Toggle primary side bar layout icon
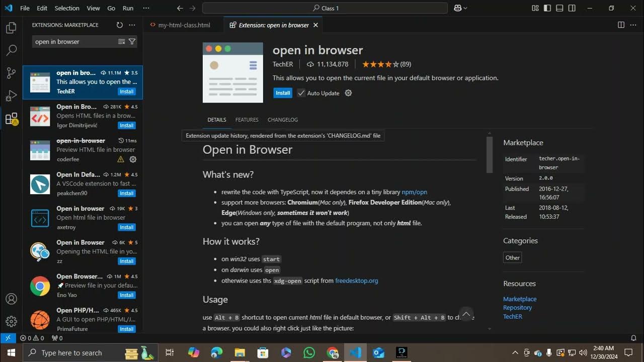644x362 pixels. (x=547, y=8)
